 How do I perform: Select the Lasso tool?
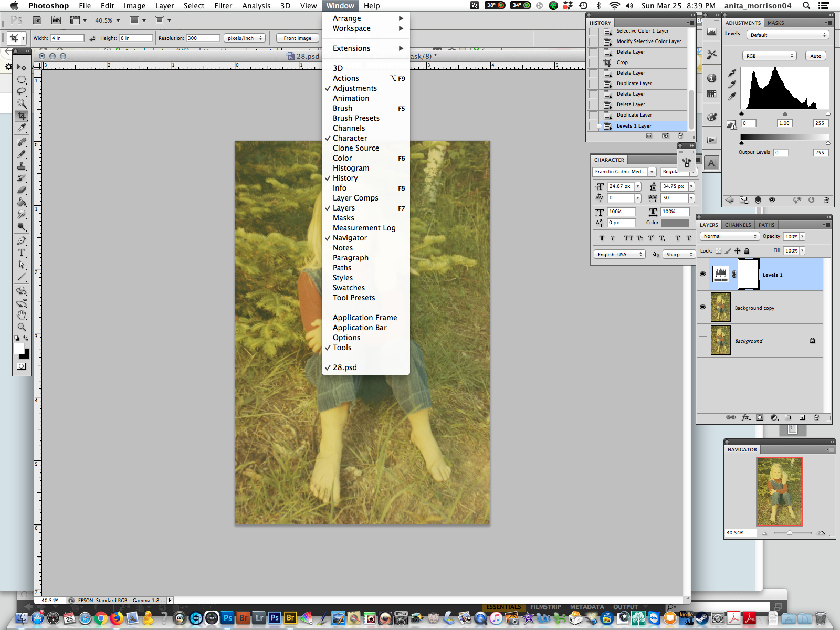[x=22, y=91]
